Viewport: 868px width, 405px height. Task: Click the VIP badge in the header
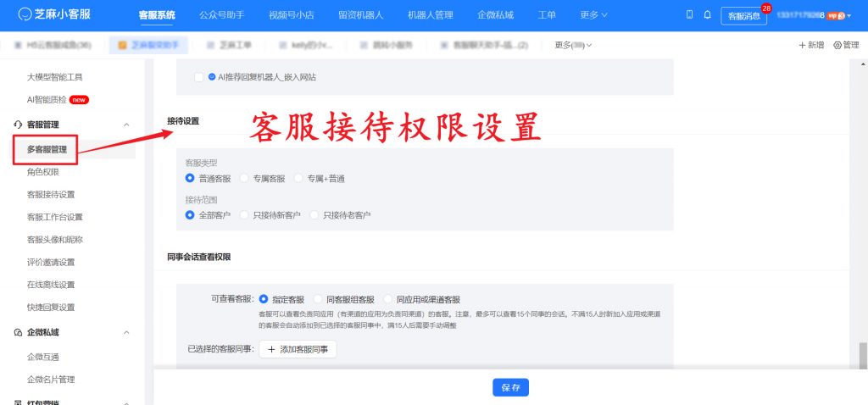[x=836, y=16]
